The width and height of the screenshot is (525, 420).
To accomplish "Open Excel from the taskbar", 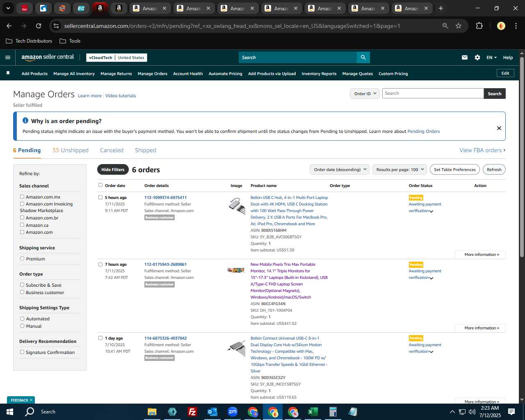I will pos(313,412).
